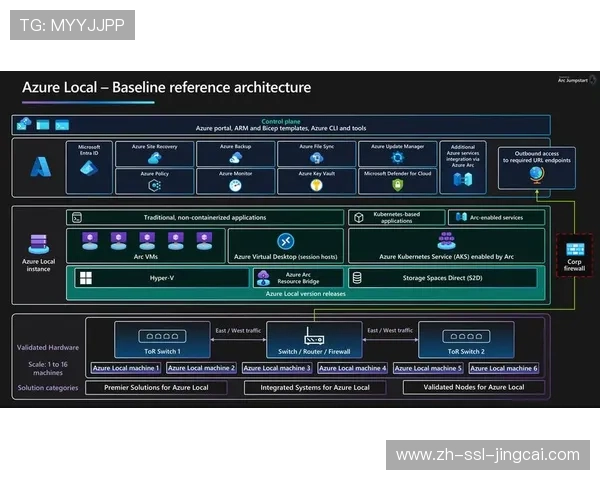Click the www.zh-ssl-jingcai.com watermark link
Viewport: 600px width, 480px height.
[487, 455]
